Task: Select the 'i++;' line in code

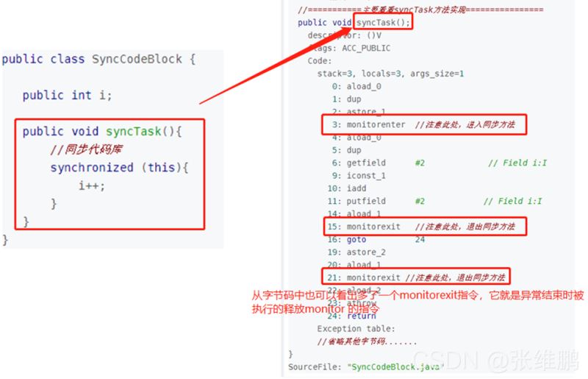Action: click(92, 185)
